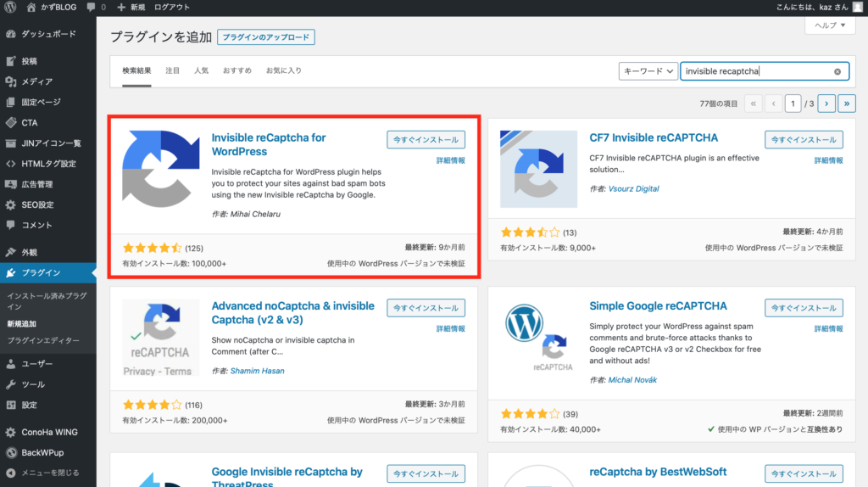Open Simple Google reCAPTCHA title link
The width and height of the screenshot is (868, 487).
point(658,305)
